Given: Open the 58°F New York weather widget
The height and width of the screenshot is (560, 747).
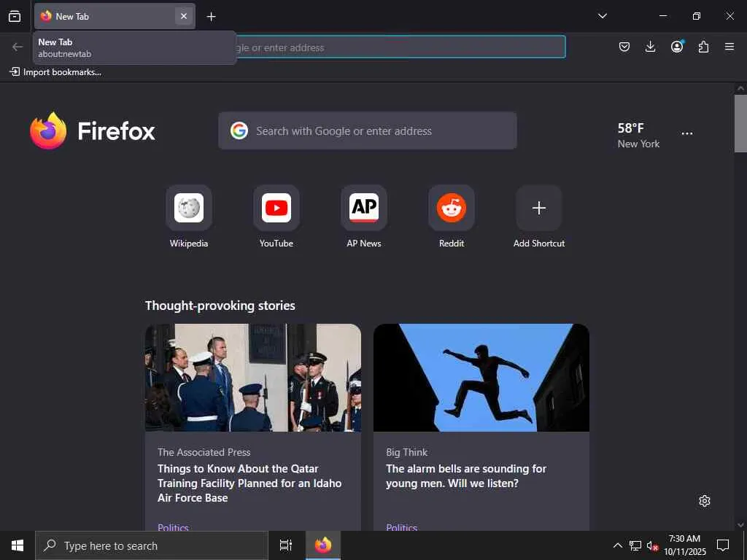Looking at the screenshot, I should (x=638, y=135).
